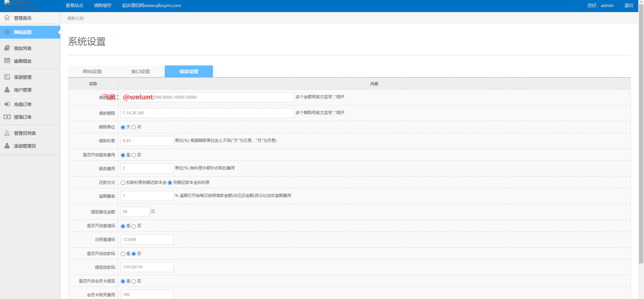Switch to the 接口设置 tab

coord(141,71)
